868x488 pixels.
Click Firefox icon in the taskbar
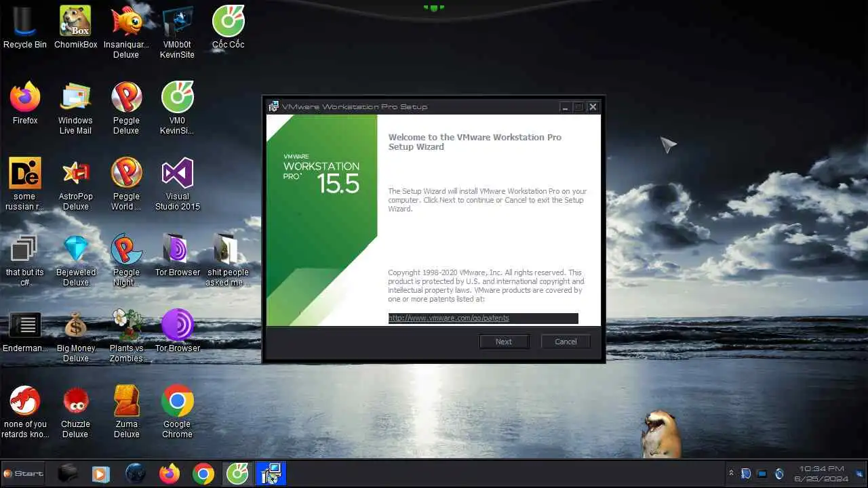169,473
